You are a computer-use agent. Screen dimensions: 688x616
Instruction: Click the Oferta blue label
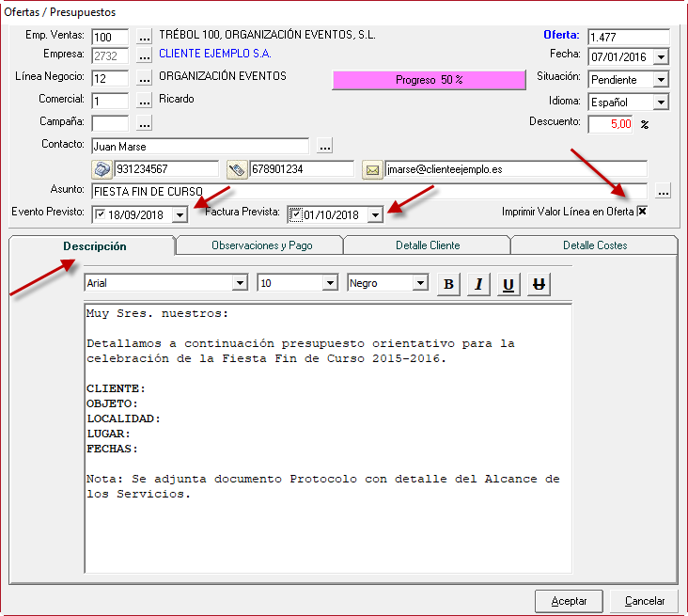[x=561, y=35]
